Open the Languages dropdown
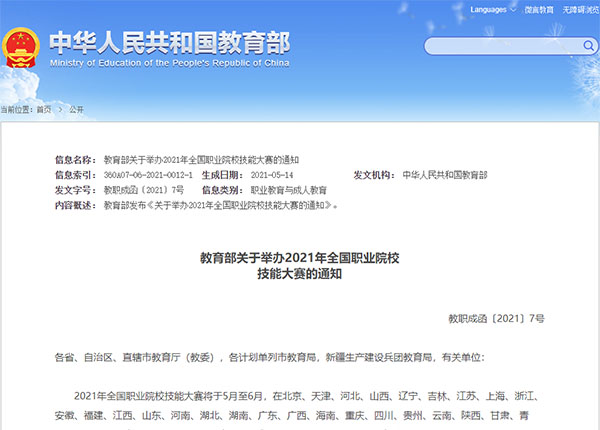600x430 pixels. pos(493,10)
